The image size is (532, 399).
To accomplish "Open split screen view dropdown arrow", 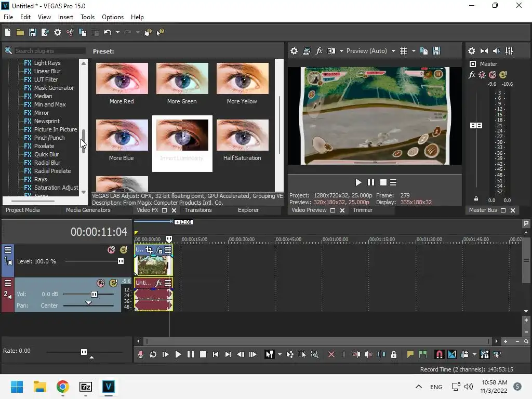I will pos(341,51).
